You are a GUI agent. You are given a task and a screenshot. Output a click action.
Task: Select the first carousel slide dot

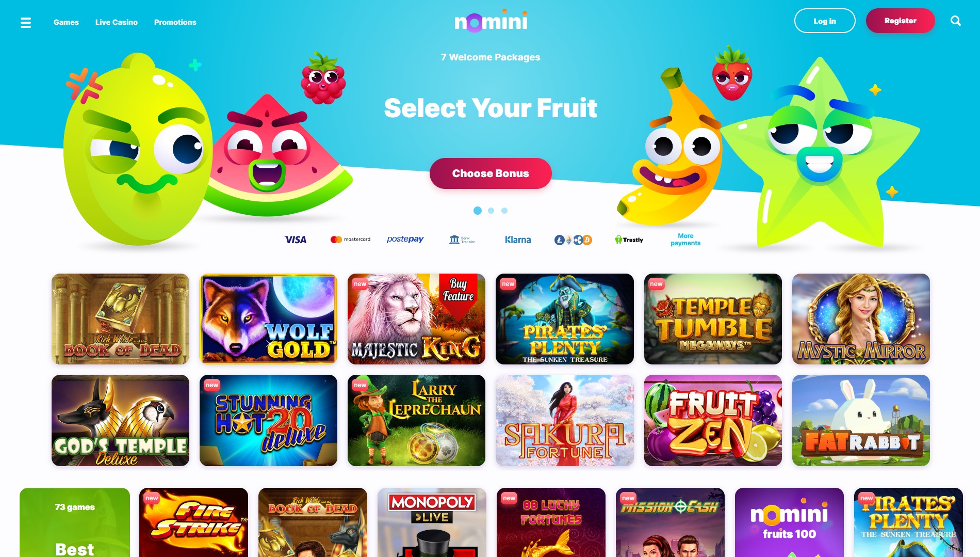(478, 211)
